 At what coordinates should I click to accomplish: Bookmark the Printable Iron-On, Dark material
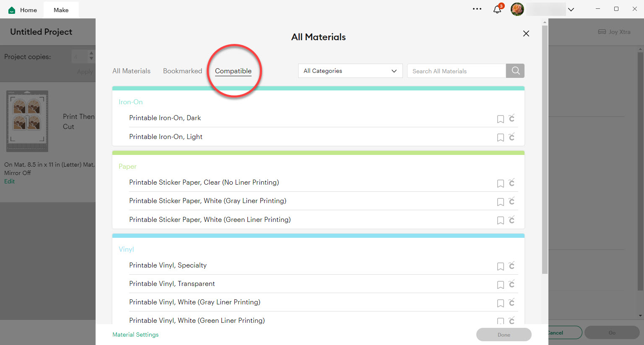[500, 119]
